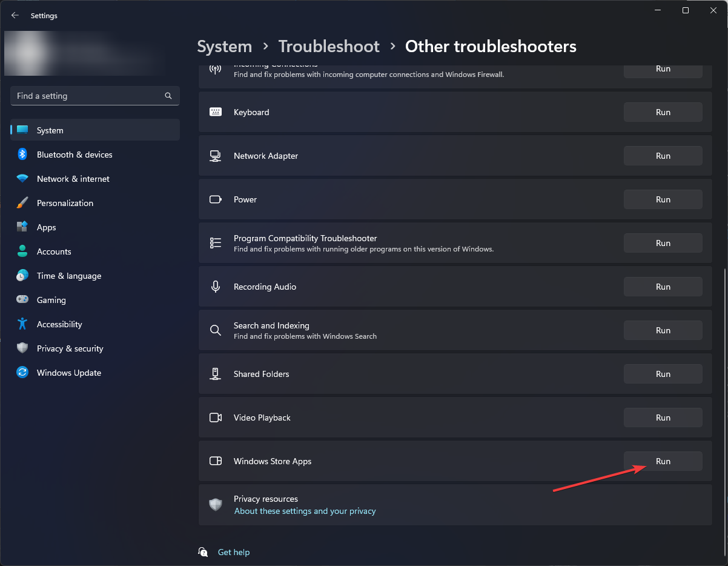
Task: Run the Windows Store Apps troubleshooter
Action: coord(663,461)
